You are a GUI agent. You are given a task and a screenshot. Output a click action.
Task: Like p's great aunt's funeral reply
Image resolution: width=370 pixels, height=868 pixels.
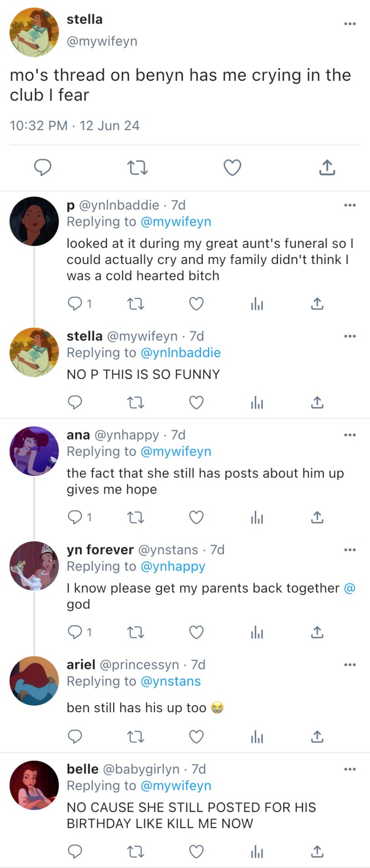tap(196, 304)
